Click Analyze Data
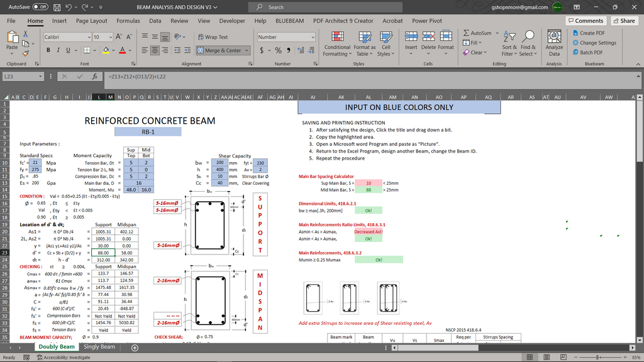The image size is (644, 362). coord(554,43)
